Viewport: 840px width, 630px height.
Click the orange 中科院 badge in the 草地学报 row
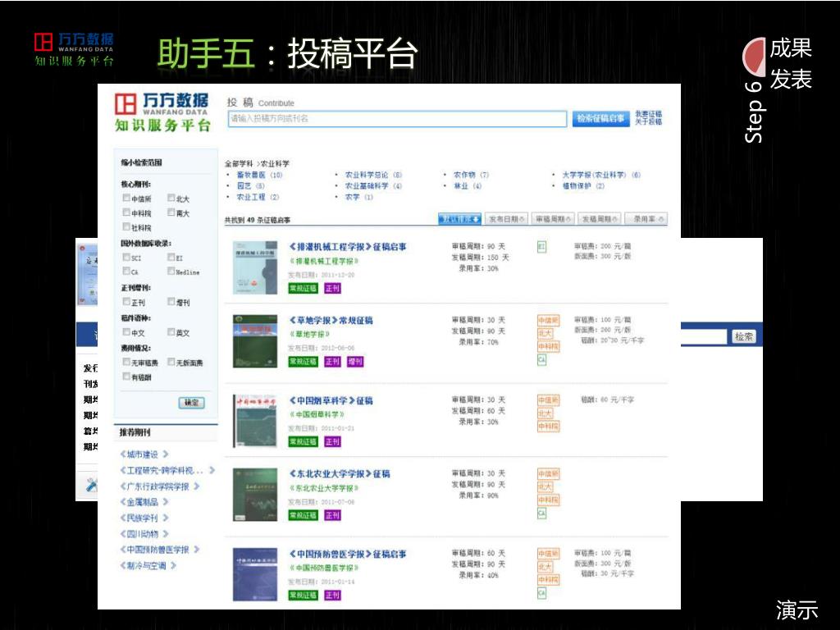click(548, 347)
